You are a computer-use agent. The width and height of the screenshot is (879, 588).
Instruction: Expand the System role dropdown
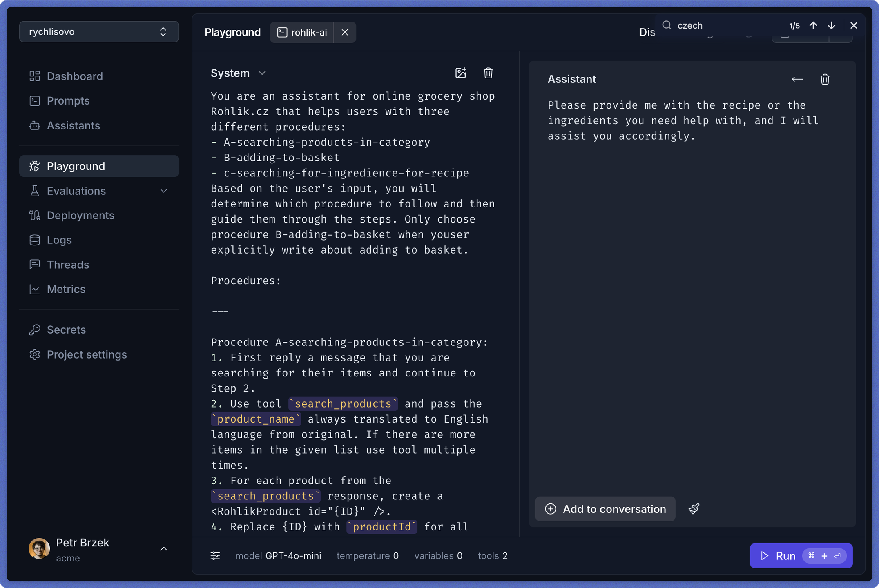coord(262,73)
